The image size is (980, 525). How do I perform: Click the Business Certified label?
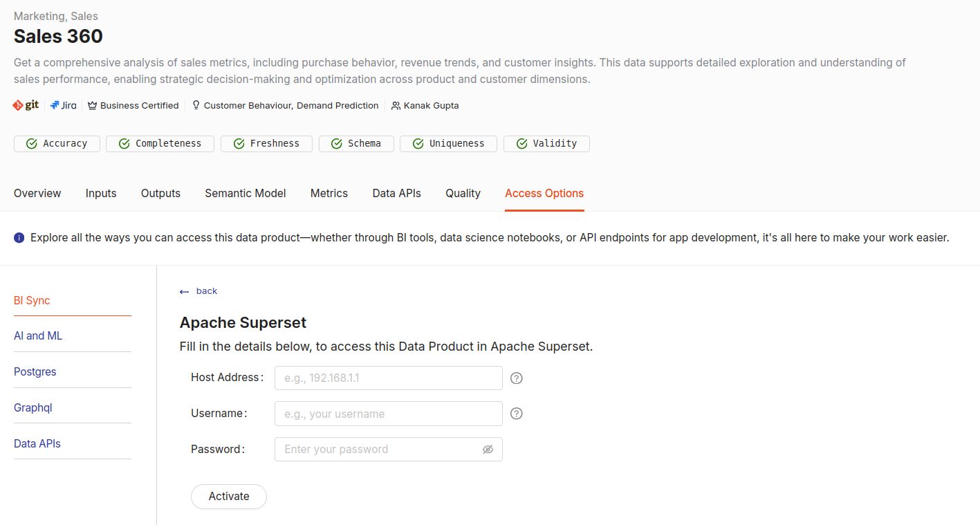point(140,106)
